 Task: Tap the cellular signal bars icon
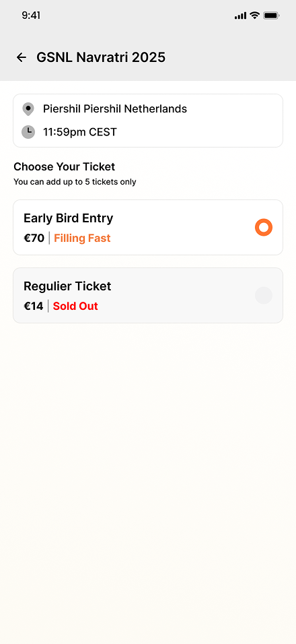tap(241, 16)
